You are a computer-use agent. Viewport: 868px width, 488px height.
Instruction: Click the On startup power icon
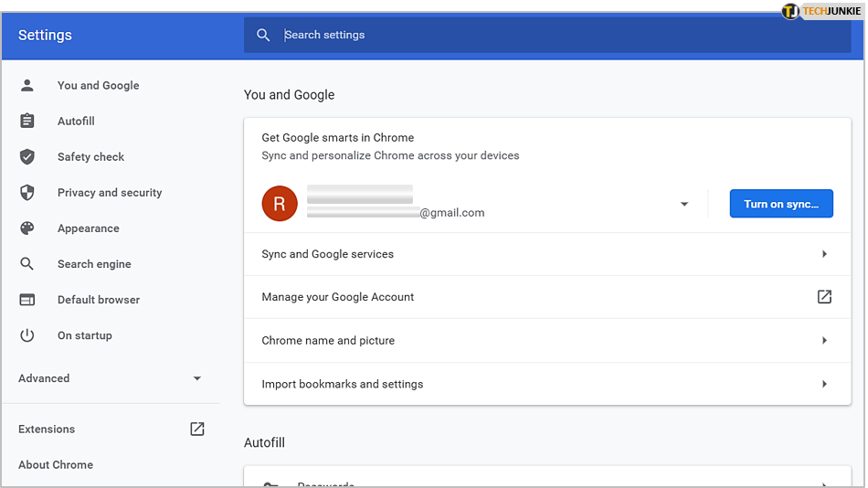point(27,335)
